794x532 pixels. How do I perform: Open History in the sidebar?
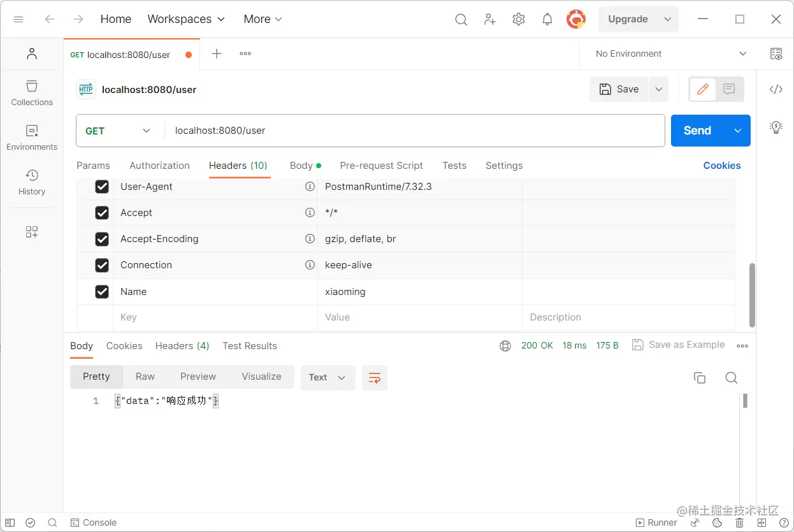[32, 182]
